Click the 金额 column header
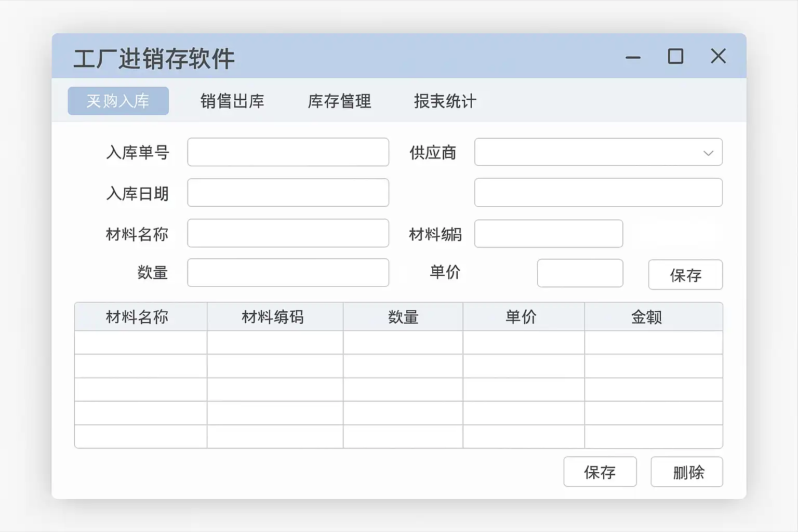 tap(654, 316)
